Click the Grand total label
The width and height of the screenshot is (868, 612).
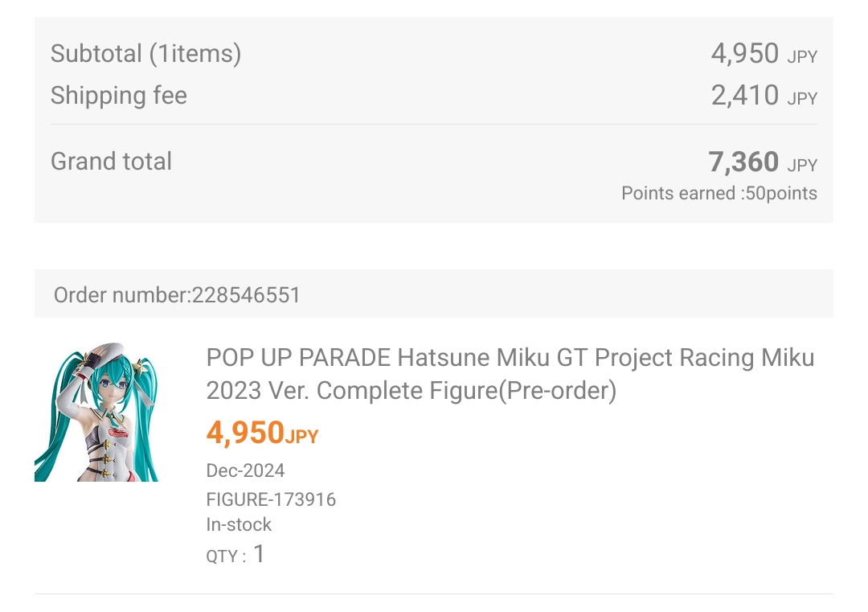111,161
